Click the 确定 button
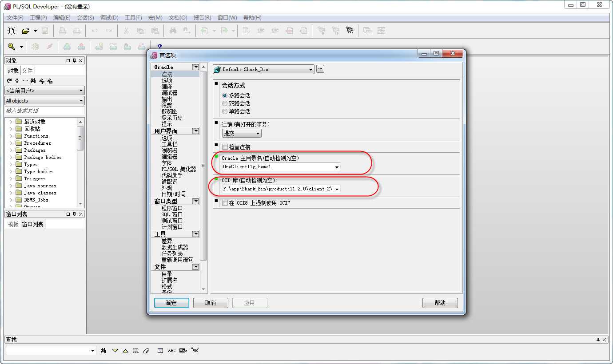The height and width of the screenshot is (364, 613). click(171, 303)
